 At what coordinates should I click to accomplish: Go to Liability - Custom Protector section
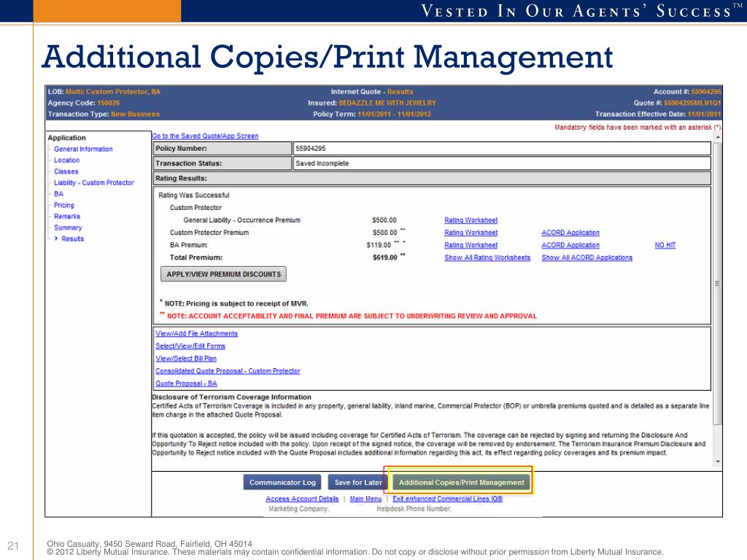click(94, 183)
